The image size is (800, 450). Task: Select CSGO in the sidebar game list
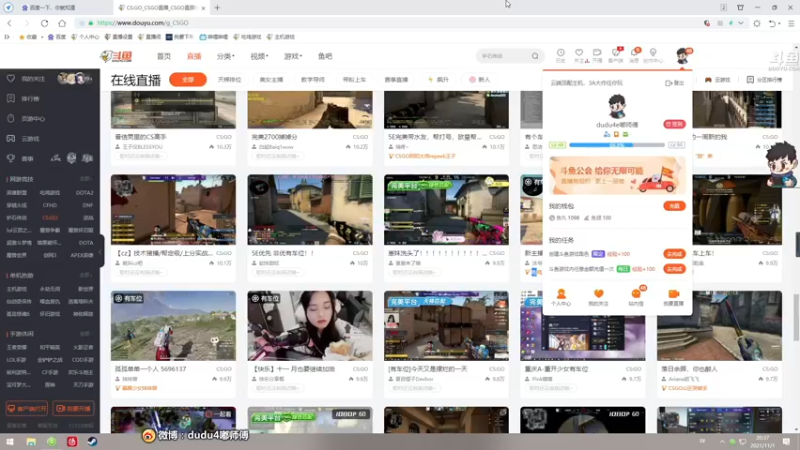[49, 218]
